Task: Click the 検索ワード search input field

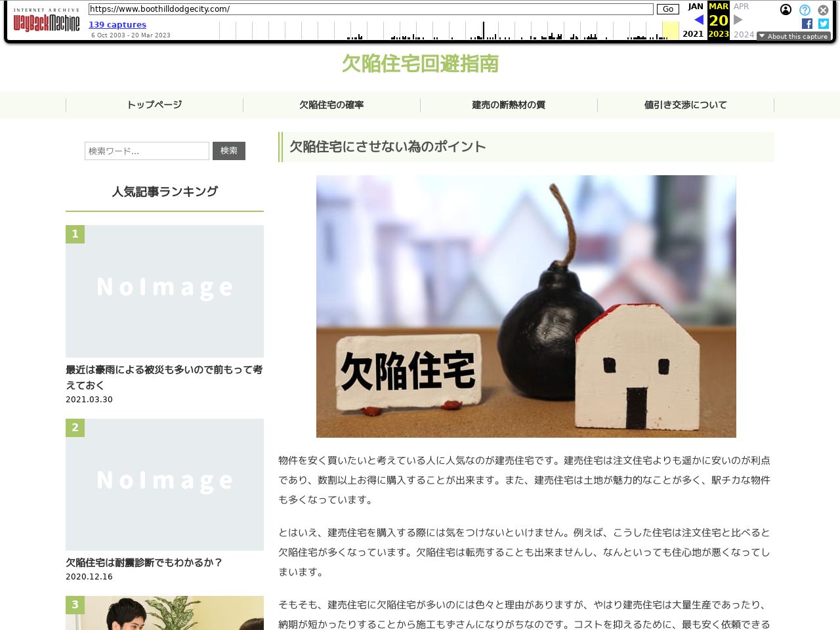Action: click(x=147, y=151)
